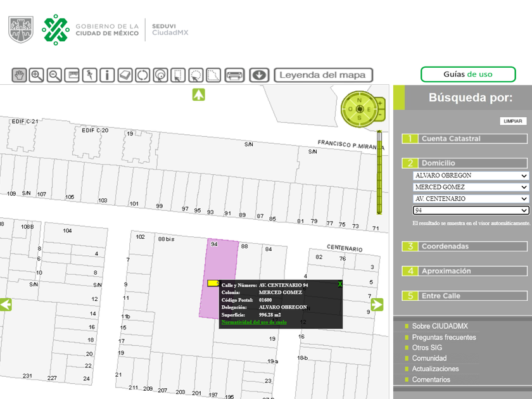Activate the zoom in magnifier tool
Screen dimensions: 532x399
pyautogui.click(x=37, y=75)
